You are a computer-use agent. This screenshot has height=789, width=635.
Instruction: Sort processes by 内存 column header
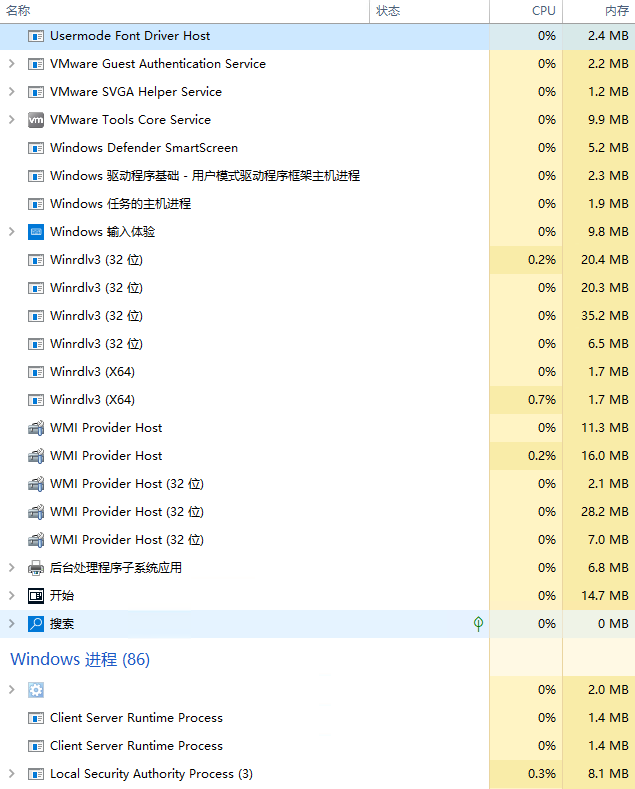click(x=599, y=11)
